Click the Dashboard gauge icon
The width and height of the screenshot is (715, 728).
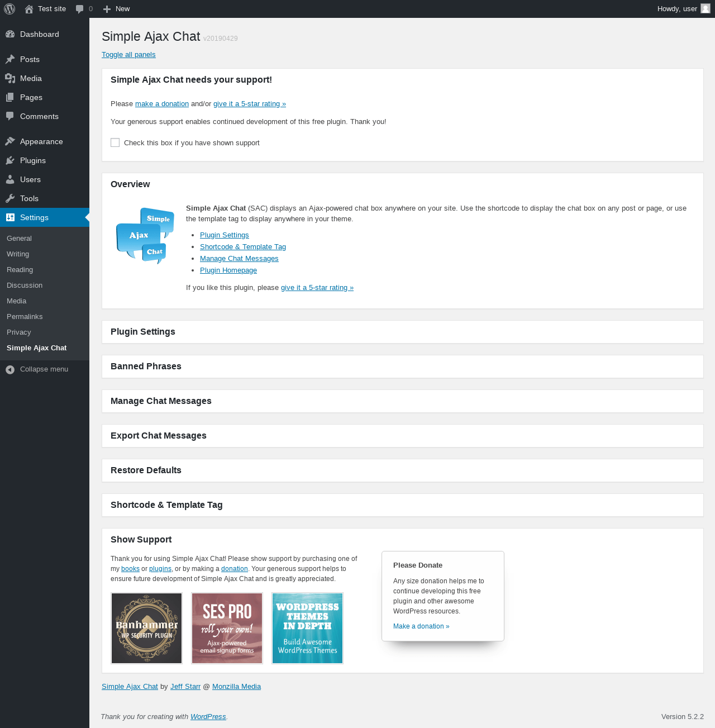(10, 34)
